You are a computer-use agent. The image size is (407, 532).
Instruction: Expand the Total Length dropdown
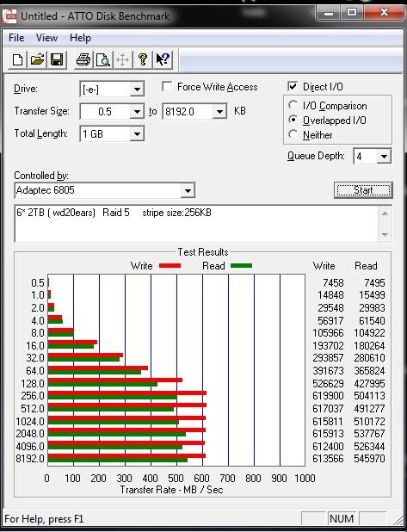click(137, 134)
